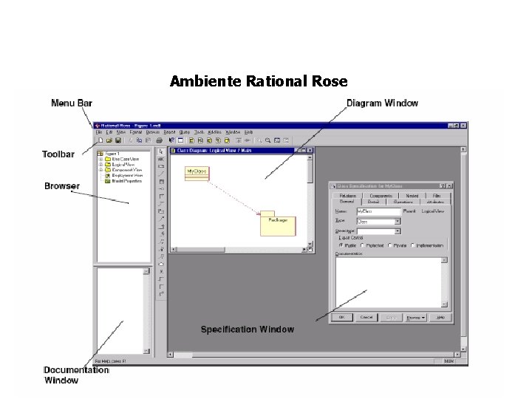Select the Protected radio button
Image resolution: width=532 pixels, height=399 pixels.
(x=362, y=245)
